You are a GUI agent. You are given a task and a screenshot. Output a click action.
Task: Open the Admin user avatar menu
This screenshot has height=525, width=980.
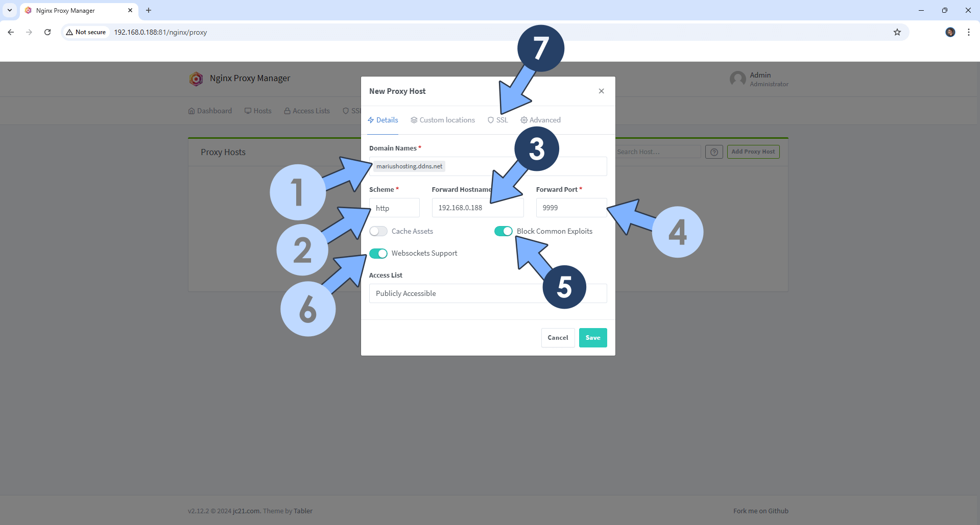coord(737,79)
